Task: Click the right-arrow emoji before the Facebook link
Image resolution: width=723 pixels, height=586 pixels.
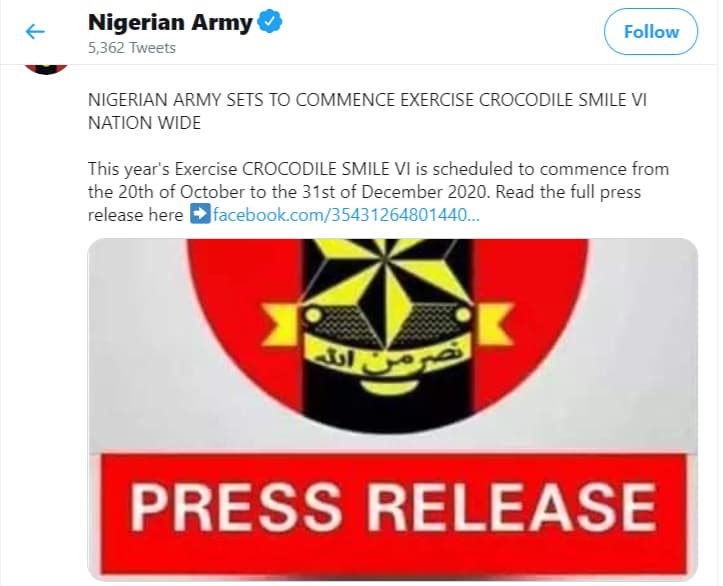Action: tap(199, 214)
